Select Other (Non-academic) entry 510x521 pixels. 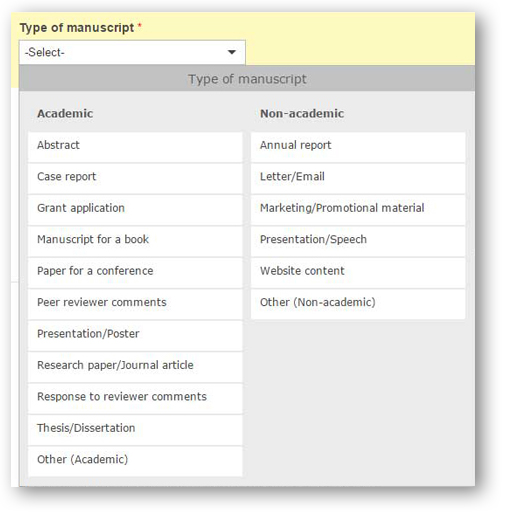click(358, 304)
